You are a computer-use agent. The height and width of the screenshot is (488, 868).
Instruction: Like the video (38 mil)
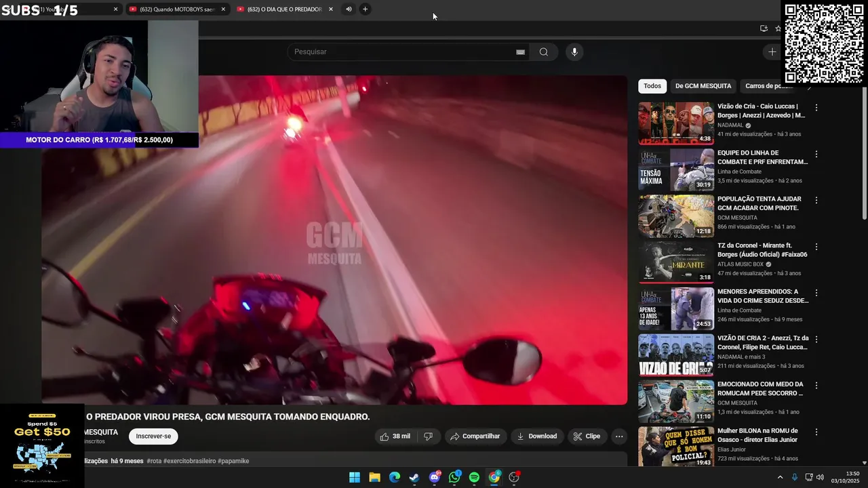coord(395,436)
